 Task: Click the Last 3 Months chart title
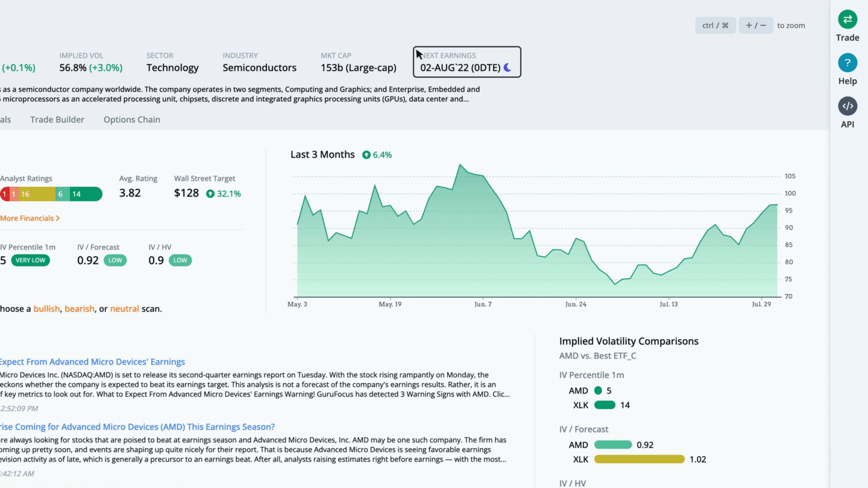point(322,154)
